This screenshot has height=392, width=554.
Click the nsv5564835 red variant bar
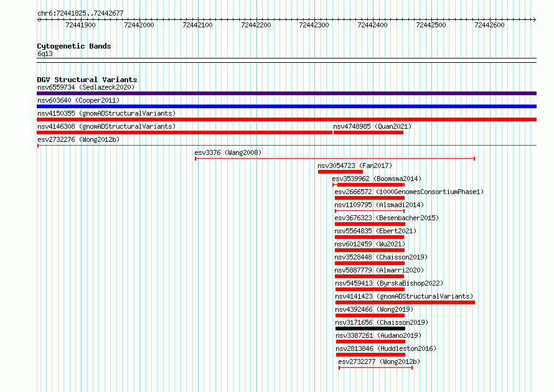tap(370, 237)
